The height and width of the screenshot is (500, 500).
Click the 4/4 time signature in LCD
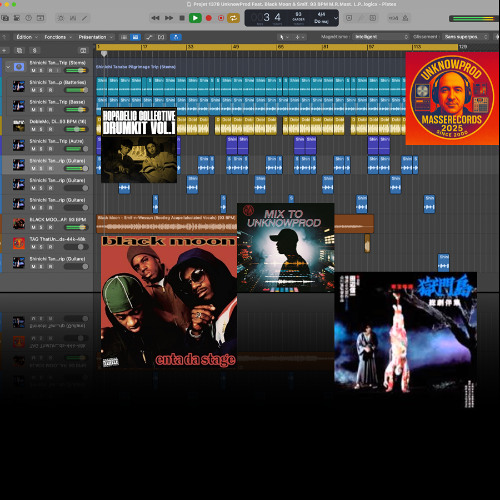click(x=321, y=14)
